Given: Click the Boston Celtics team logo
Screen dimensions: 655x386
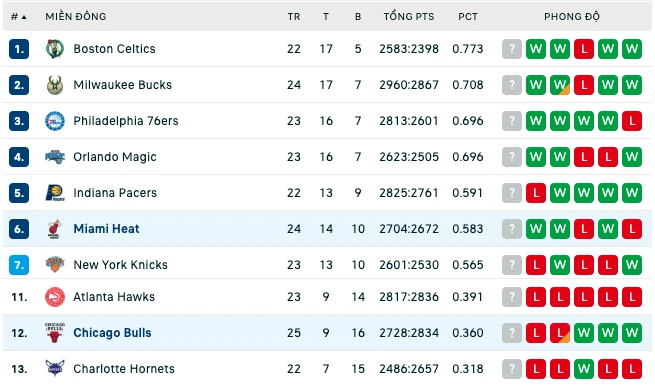Looking at the screenshot, I should click(55, 49).
